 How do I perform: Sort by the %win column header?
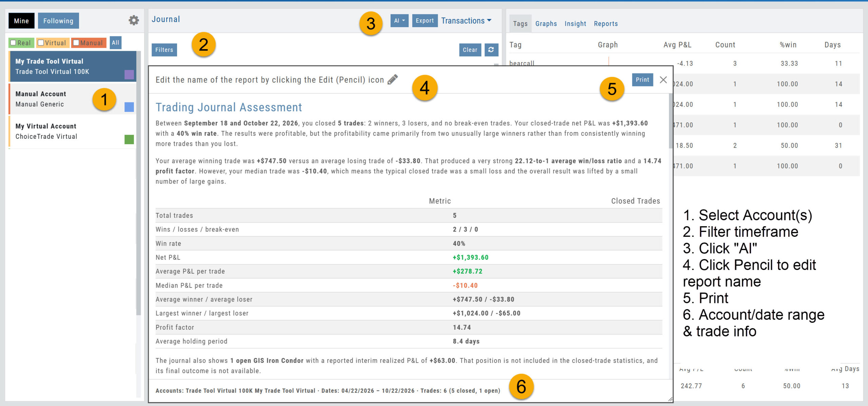[x=788, y=45]
